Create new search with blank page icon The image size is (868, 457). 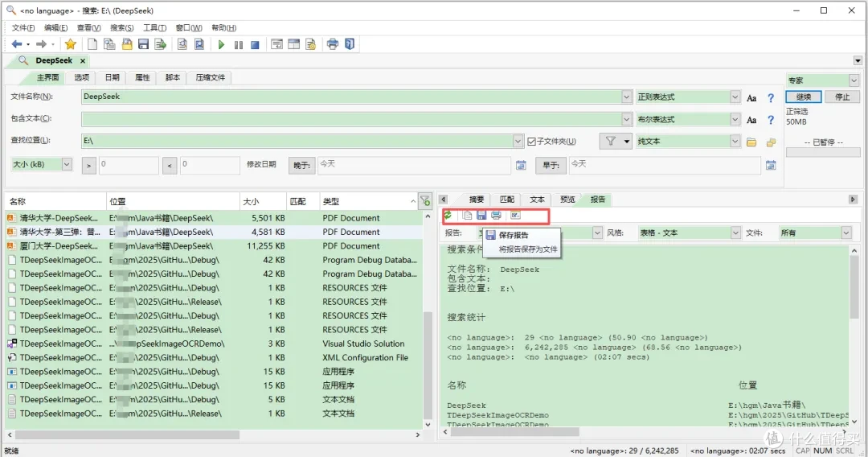(x=92, y=44)
